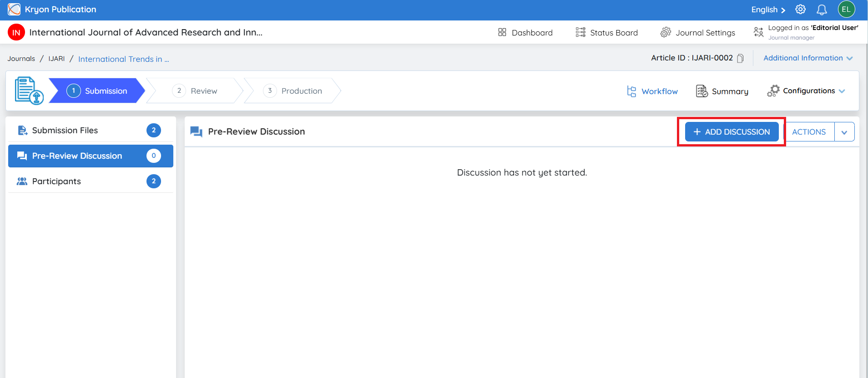This screenshot has height=378, width=868.
Task: Copy the Article ID with clipboard icon
Action: pos(740,58)
